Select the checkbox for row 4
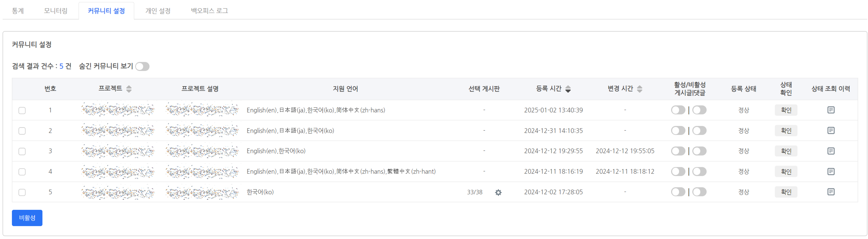 point(22,172)
